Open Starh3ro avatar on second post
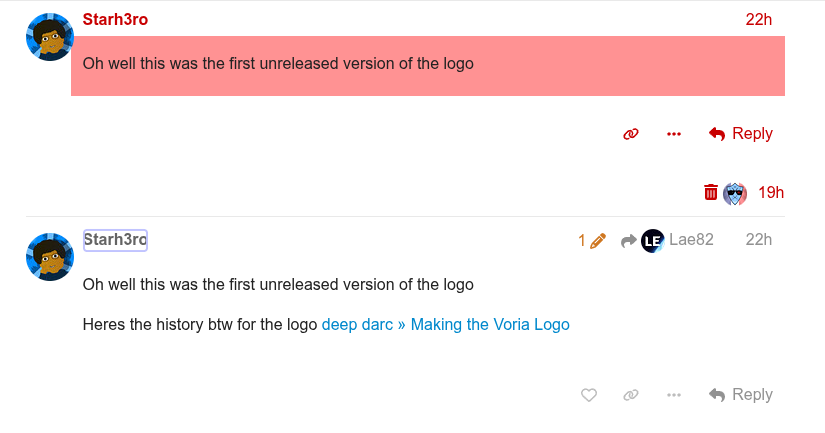 pyautogui.click(x=49, y=257)
